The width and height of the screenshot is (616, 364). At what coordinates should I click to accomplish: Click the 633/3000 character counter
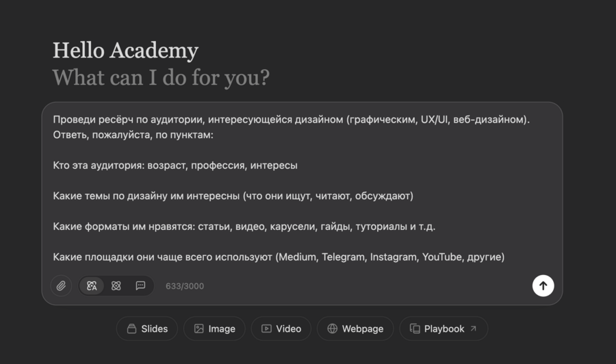point(185,286)
